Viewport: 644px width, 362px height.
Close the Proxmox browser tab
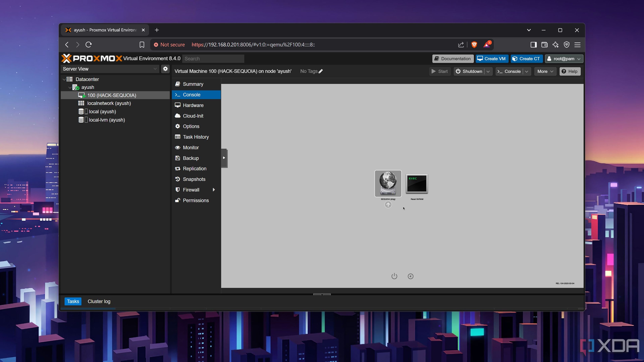(143, 30)
